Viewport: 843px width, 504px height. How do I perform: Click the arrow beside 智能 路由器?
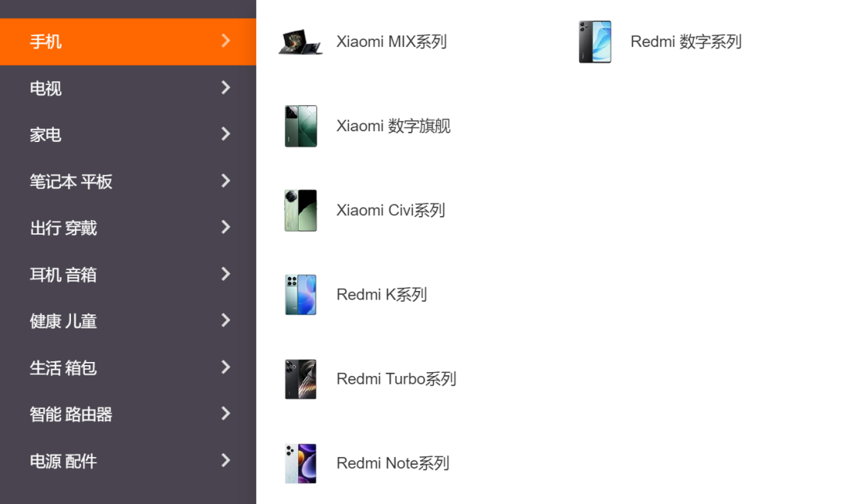(226, 413)
